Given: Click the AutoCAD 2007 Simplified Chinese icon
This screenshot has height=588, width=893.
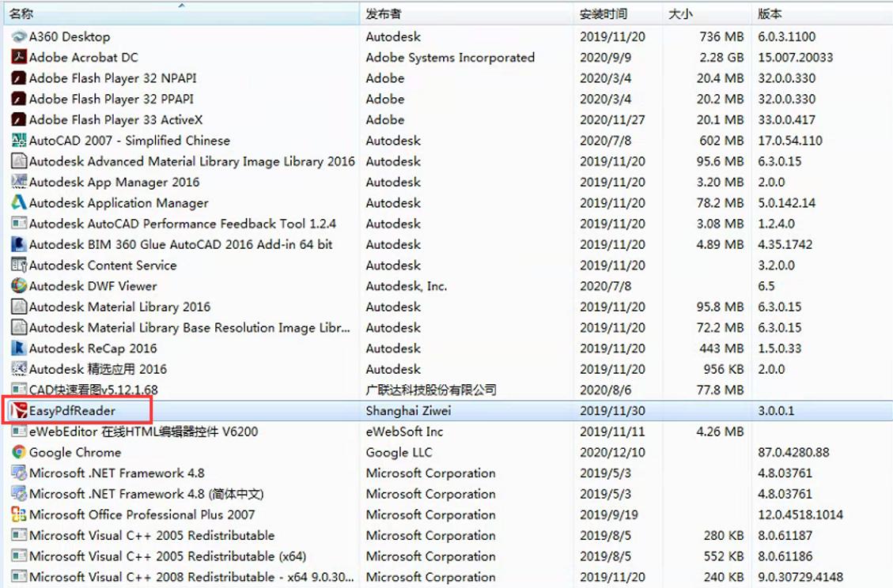Looking at the screenshot, I should 17,140.
